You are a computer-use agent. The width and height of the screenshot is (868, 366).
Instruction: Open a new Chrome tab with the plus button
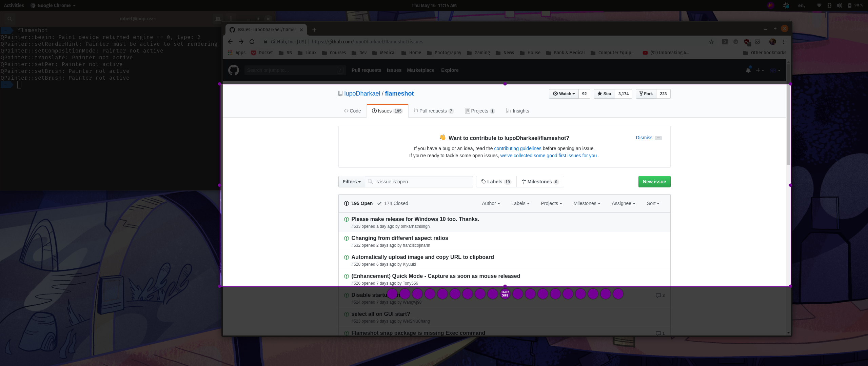pyautogui.click(x=314, y=30)
